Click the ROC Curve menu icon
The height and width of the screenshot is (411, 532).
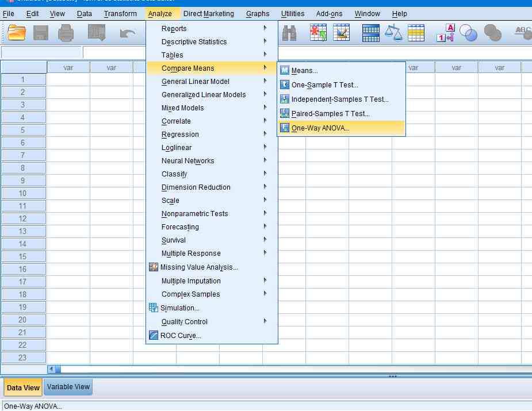point(154,335)
